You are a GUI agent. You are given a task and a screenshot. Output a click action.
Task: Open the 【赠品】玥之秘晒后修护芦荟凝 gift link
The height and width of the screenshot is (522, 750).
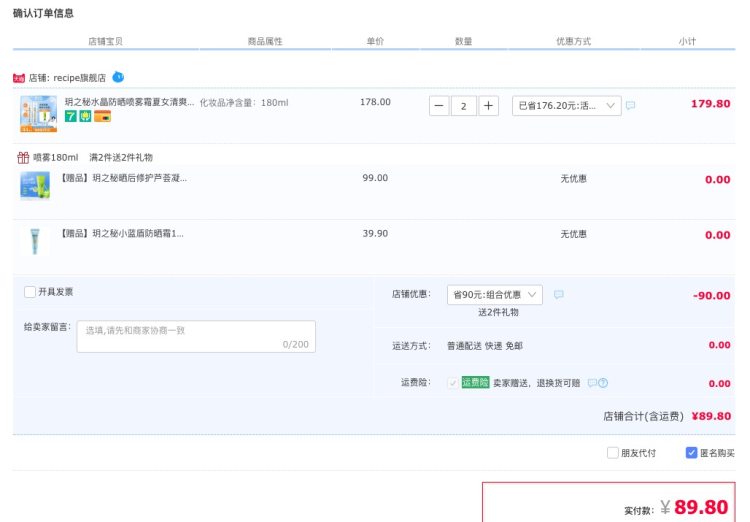point(123,178)
